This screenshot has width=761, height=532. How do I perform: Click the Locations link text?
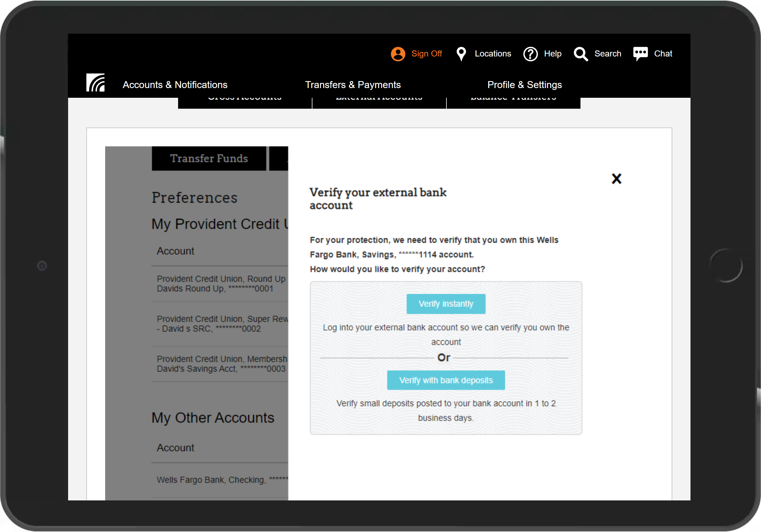pos(493,54)
